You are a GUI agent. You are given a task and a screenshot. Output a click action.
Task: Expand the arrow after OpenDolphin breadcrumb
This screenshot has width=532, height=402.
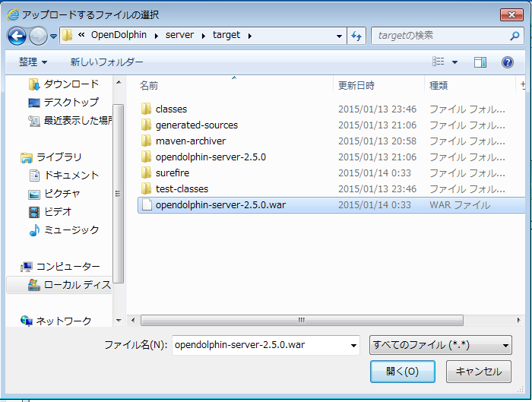156,36
